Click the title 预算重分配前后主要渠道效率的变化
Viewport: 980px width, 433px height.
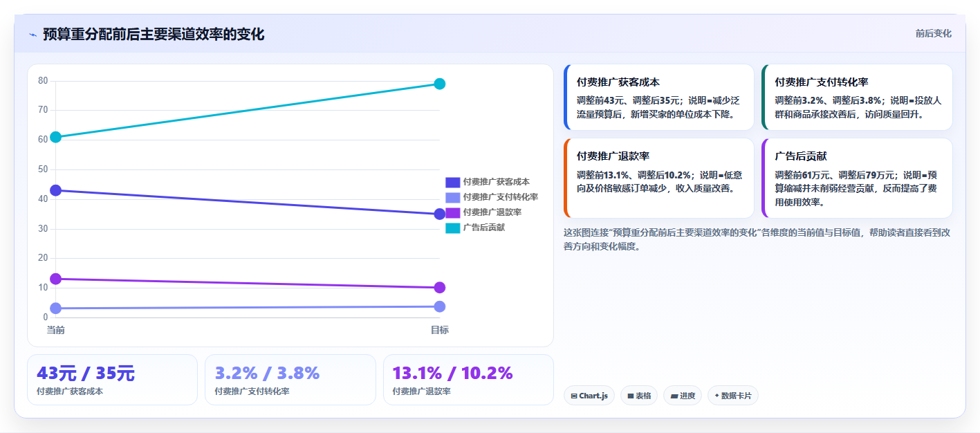click(154, 34)
